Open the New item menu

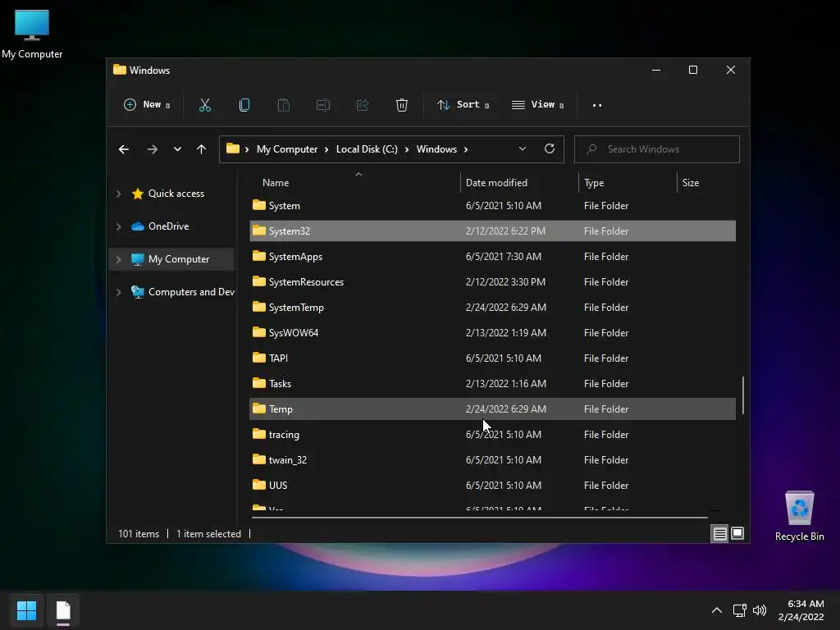147,104
